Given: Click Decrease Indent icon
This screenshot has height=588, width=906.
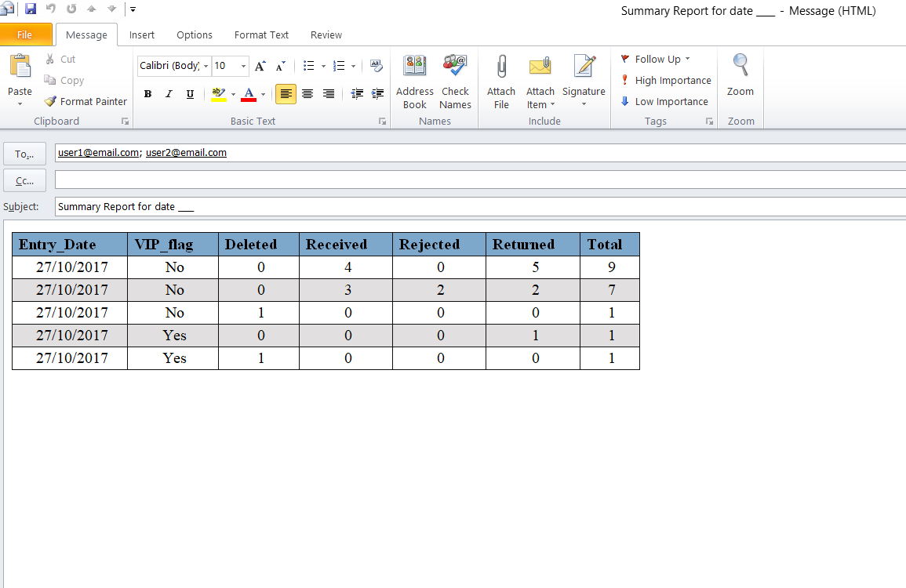Looking at the screenshot, I should (x=357, y=93).
